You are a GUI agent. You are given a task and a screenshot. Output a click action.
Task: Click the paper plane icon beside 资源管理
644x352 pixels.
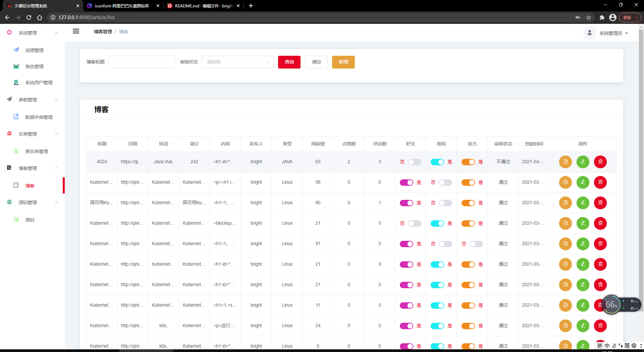pos(16,50)
